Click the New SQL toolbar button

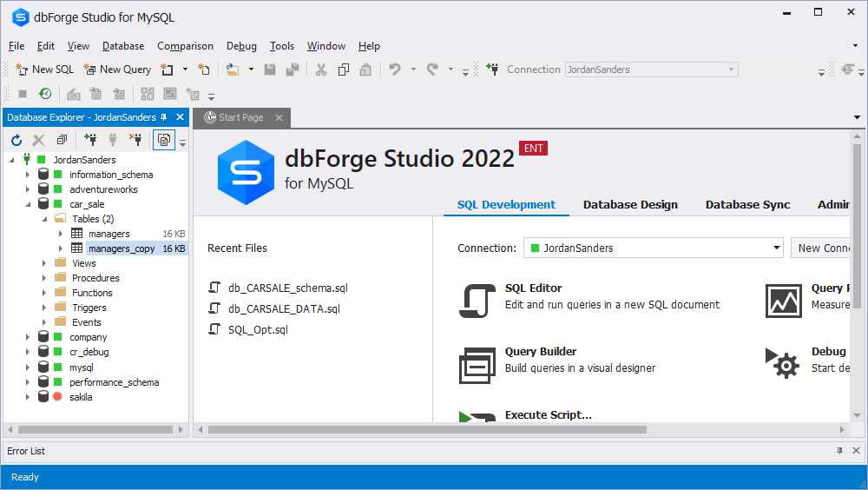coord(45,70)
